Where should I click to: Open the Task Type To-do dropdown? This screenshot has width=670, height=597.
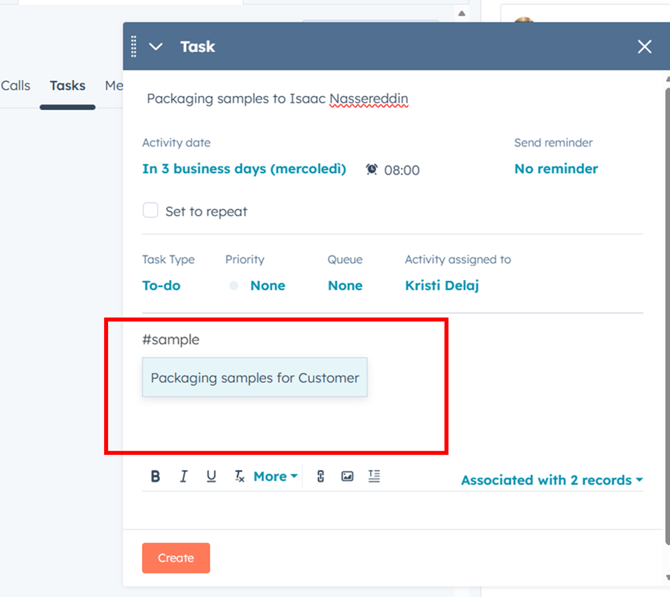click(x=161, y=286)
